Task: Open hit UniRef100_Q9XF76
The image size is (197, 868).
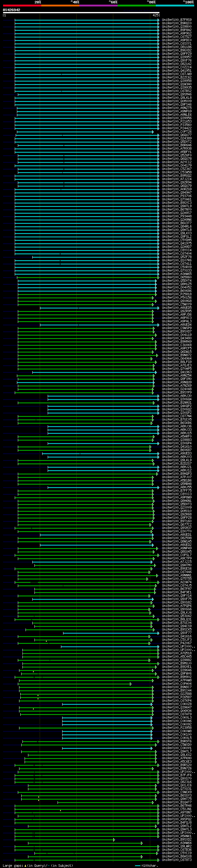Action: [x=177, y=60]
